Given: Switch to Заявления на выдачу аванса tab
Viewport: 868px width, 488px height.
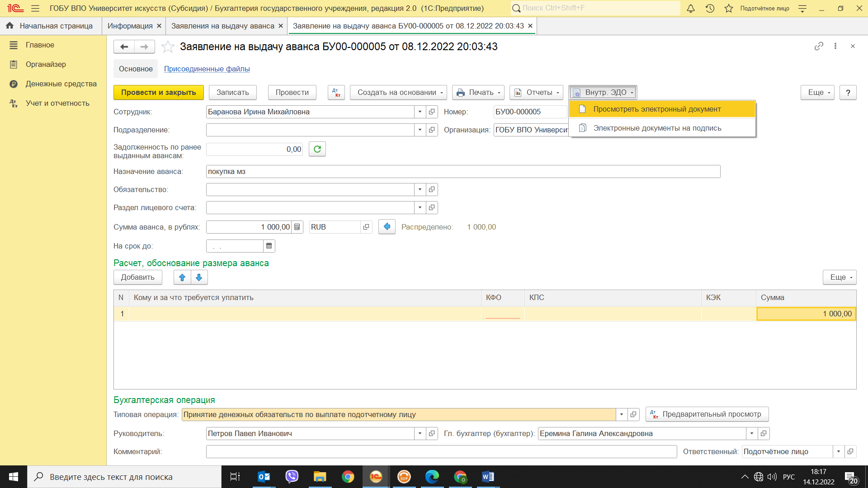Looking at the screenshot, I should pos(222,26).
